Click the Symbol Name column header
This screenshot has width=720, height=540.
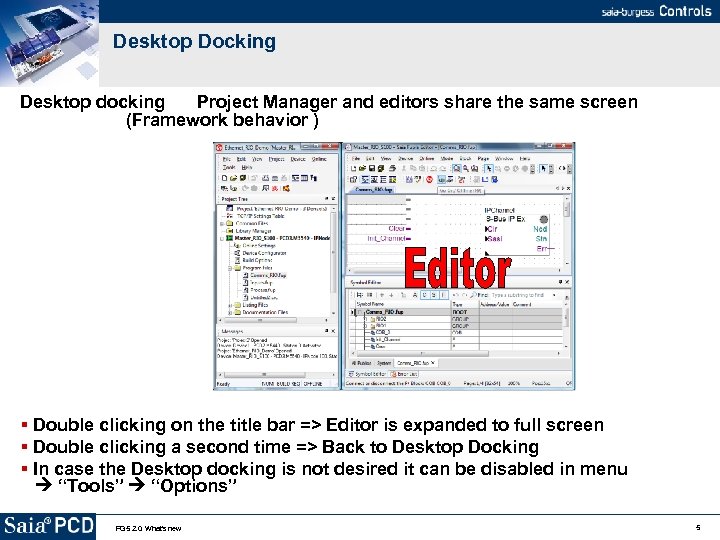403,304
